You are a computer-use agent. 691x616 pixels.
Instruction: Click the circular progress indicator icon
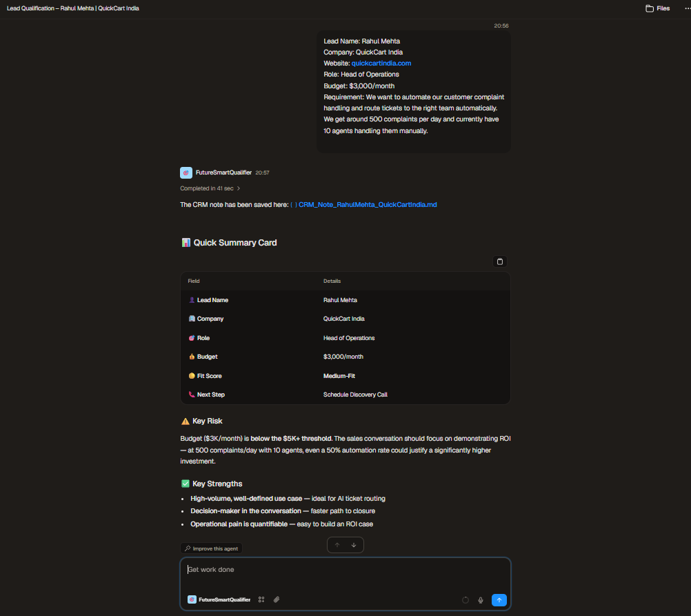point(465,600)
